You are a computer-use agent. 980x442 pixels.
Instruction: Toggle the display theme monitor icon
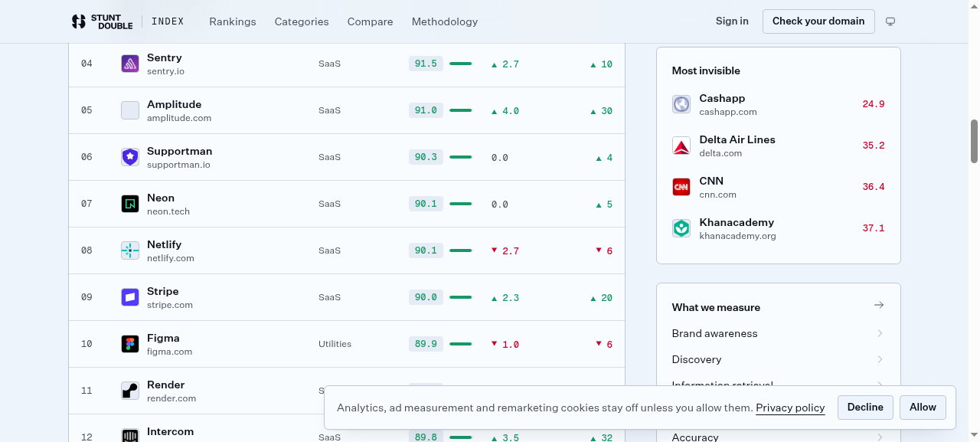890,21
